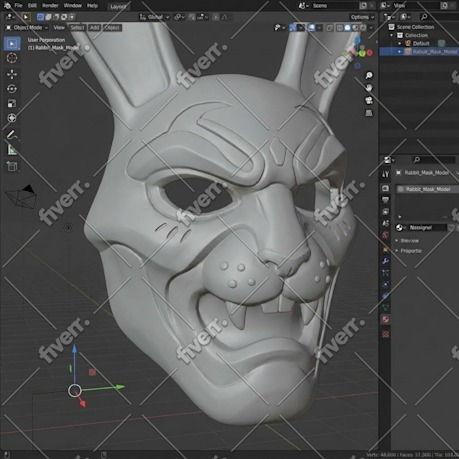Viewport: 459px width, 459px height.
Task: Click the red X axis gizmo dot
Action: point(369,53)
